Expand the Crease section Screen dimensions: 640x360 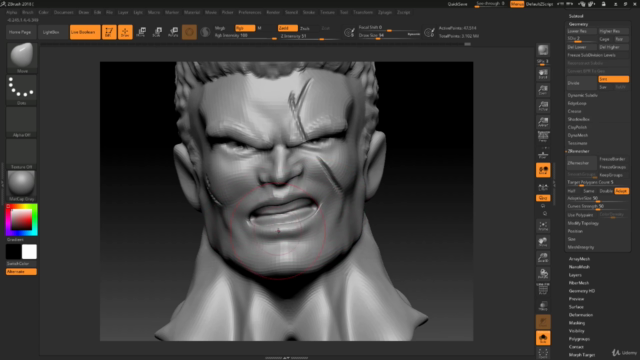tap(574, 111)
